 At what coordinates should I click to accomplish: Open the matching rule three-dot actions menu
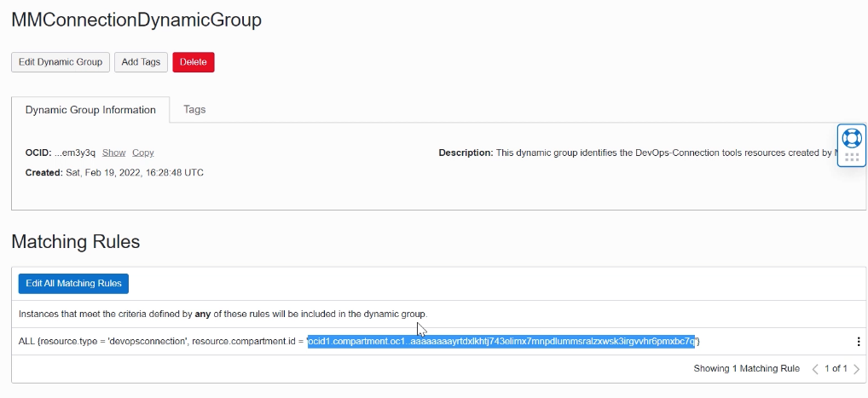858,342
